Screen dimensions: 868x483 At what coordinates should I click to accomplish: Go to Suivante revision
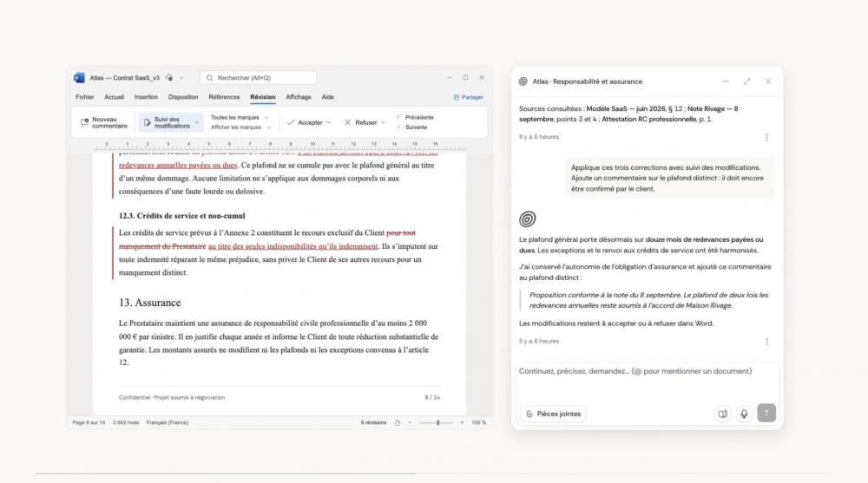pos(411,127)
